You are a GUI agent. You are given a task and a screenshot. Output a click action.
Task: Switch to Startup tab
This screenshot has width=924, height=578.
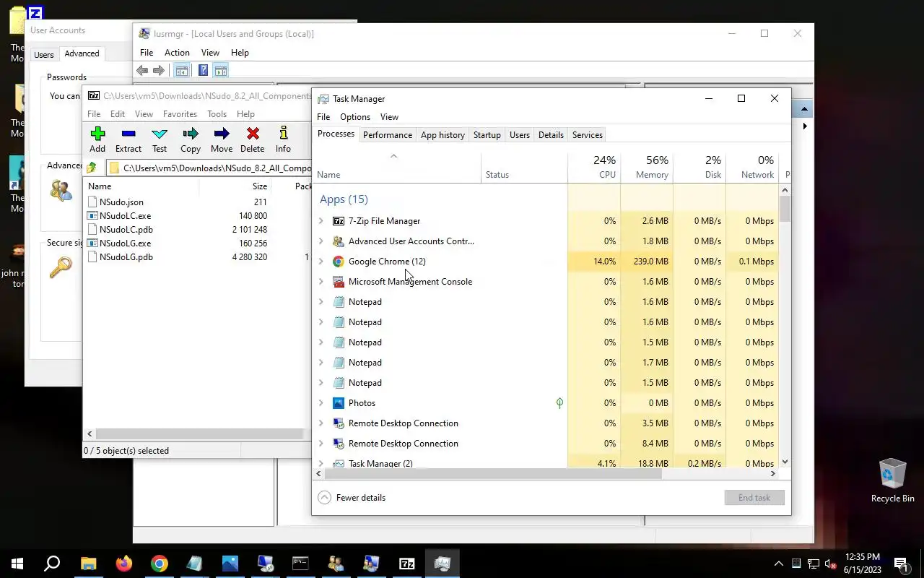[487, 135]
